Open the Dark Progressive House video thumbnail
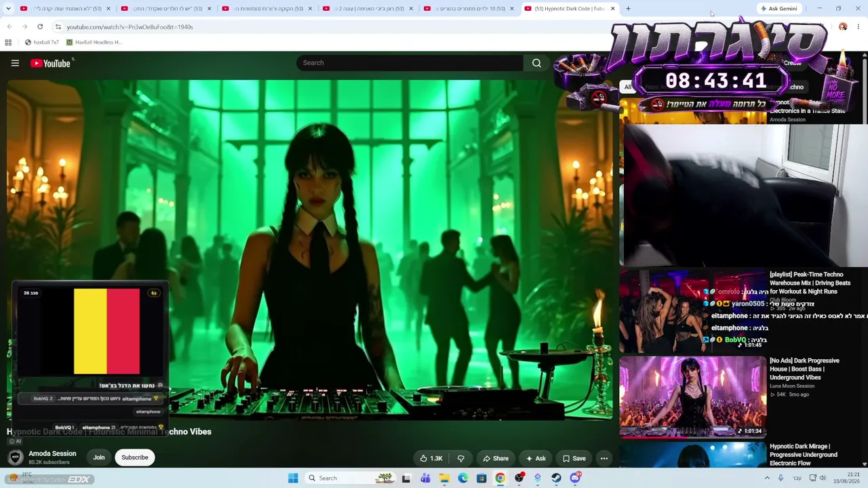868x488 pixels. [692, 396]
